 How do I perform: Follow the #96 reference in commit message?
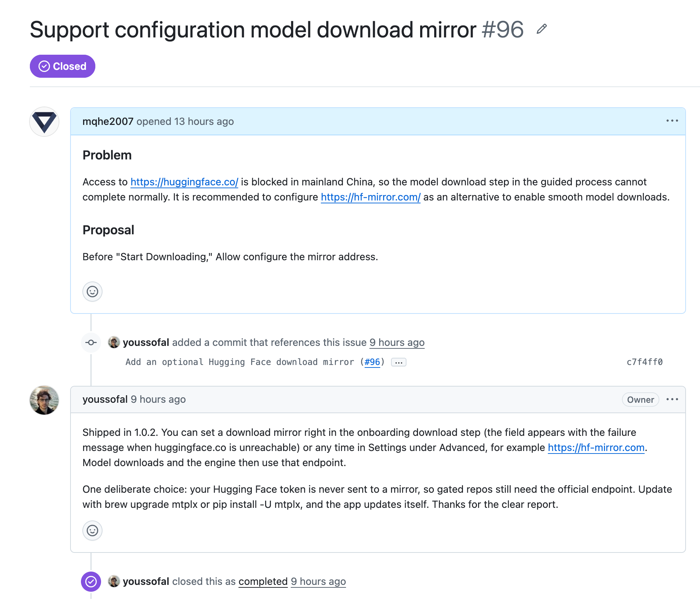point(372,362)
